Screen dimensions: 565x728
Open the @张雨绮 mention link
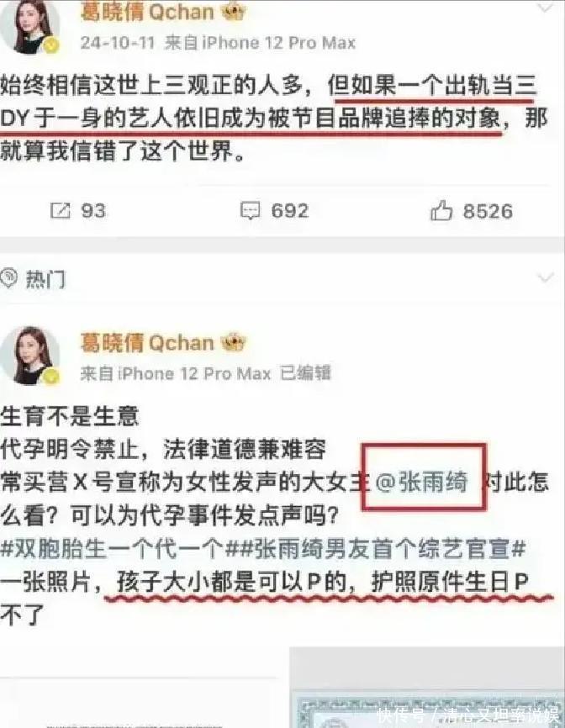pos(420,482)
